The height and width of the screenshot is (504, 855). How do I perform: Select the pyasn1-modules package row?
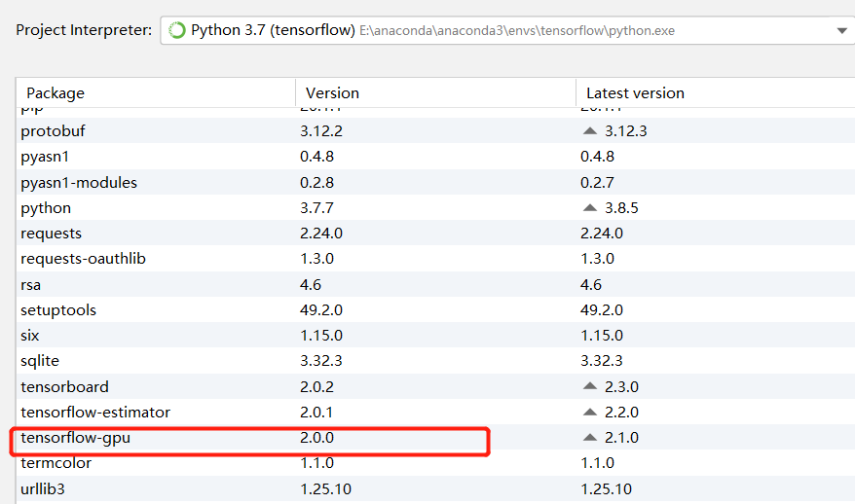pyautogui.click(x=435, y=182)
